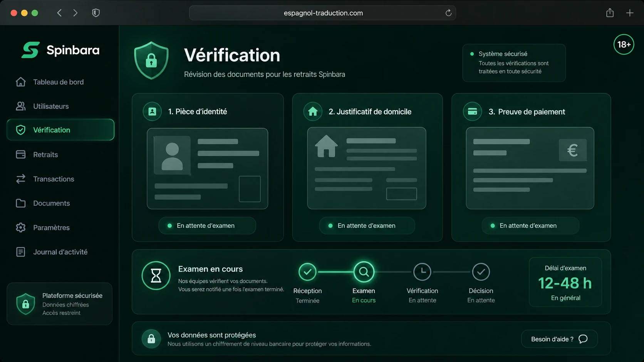
Task: Click the En cours status text under Examen
Action: 364,300
